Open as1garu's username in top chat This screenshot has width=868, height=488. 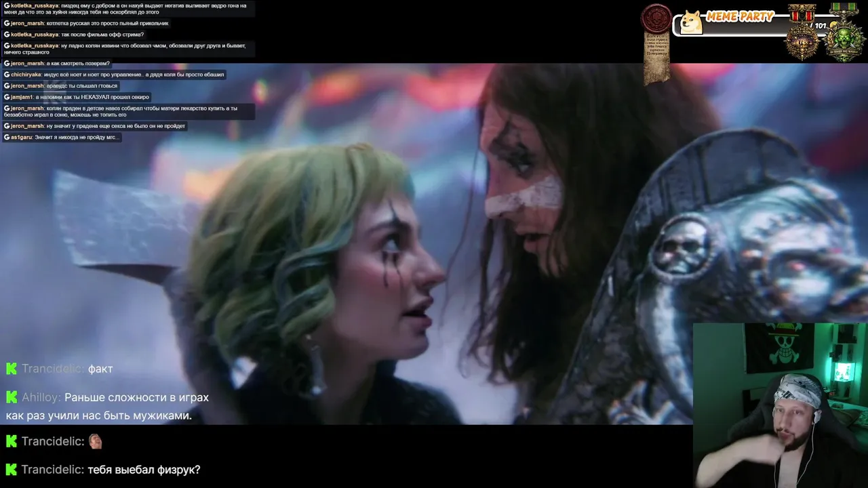point(21,137)
